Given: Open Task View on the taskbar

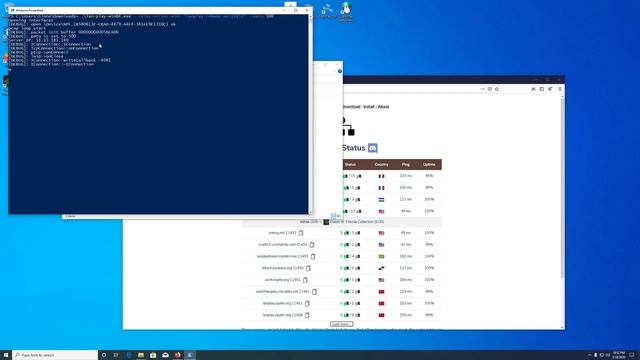Looking at the screenshot, I should (116, 355).
